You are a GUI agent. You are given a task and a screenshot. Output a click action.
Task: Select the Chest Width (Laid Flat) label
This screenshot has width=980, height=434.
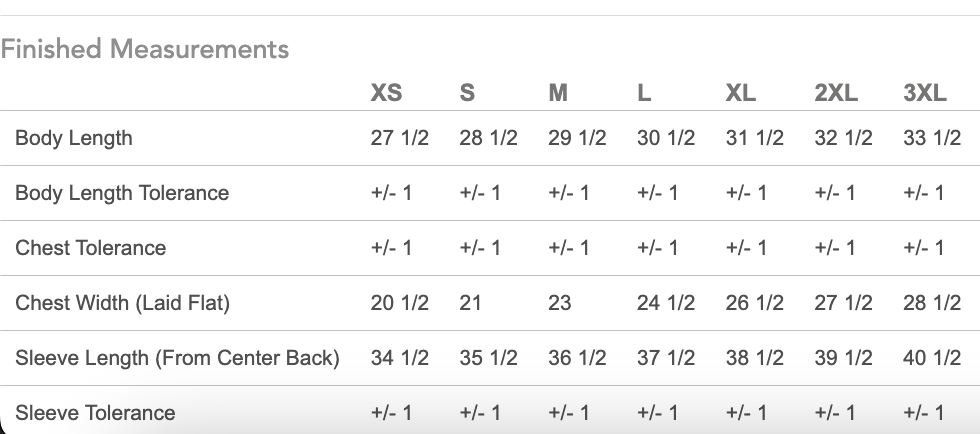[122, 303]
